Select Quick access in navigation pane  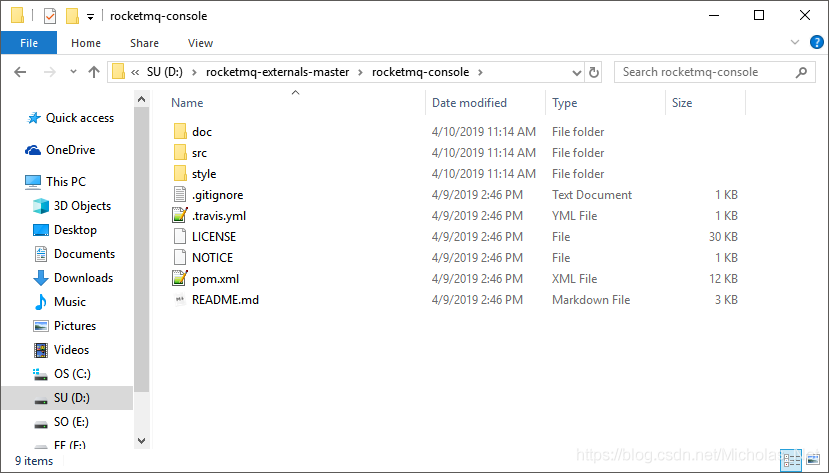click(80, 118)
